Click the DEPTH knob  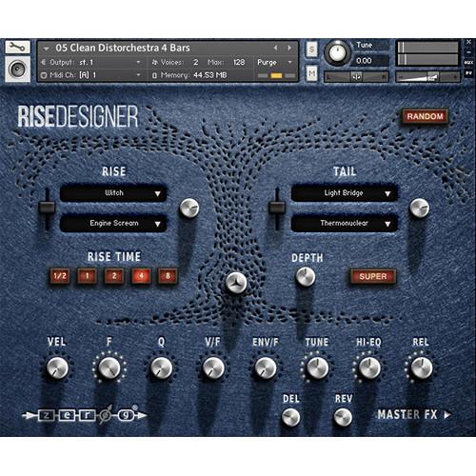pyautogui.click(x=306, y=276)
